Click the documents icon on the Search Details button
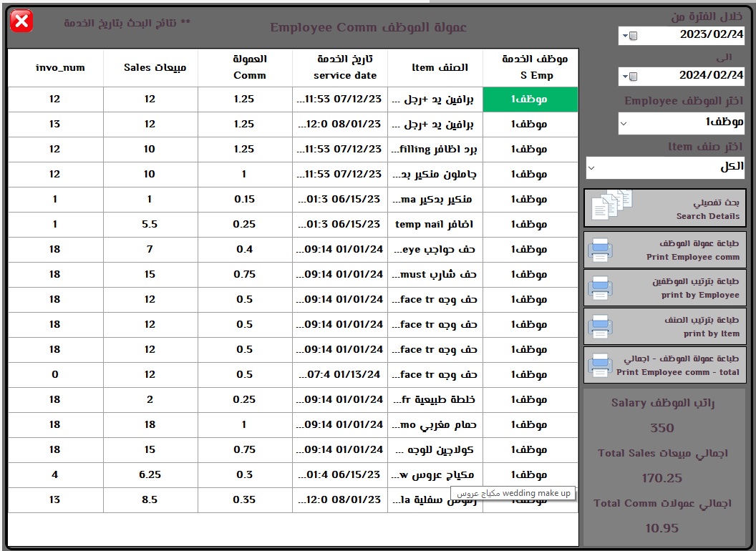 pyautogui.click(x=611, y=206)
